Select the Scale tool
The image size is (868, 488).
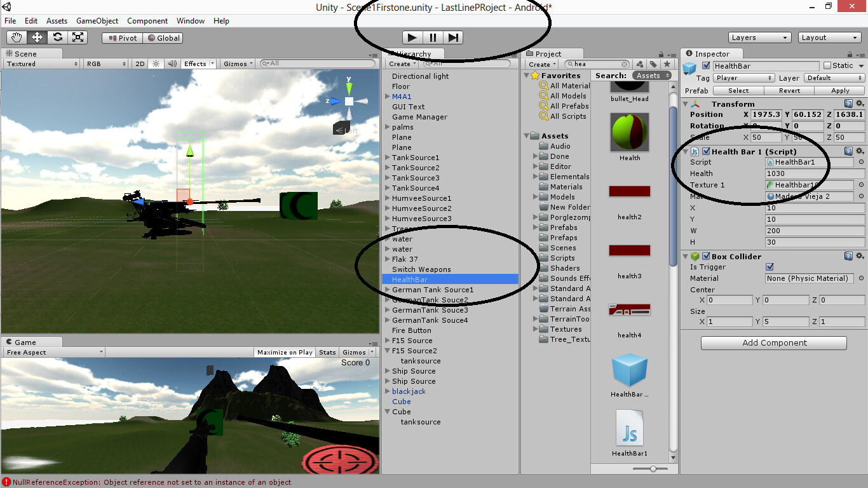coord(78,37)
